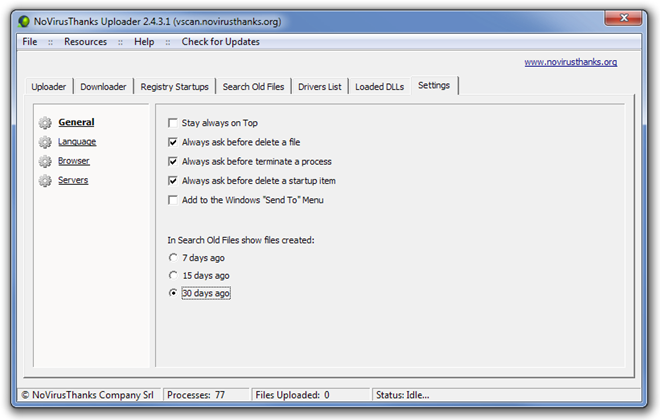Open General settings category link

76,122
